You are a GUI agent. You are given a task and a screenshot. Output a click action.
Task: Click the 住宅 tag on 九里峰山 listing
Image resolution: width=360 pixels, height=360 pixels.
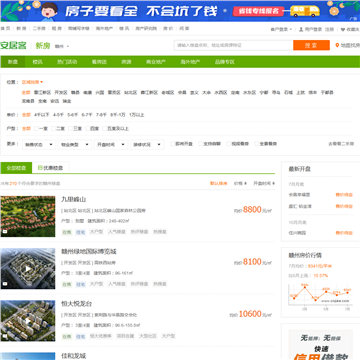click(80, 232)
